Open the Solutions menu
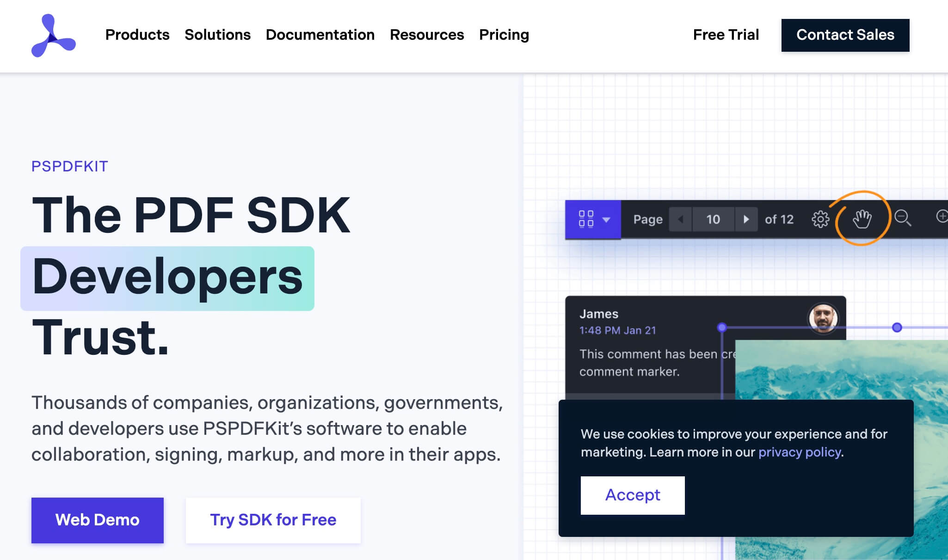The image size is (948, 560). point(217,35)
